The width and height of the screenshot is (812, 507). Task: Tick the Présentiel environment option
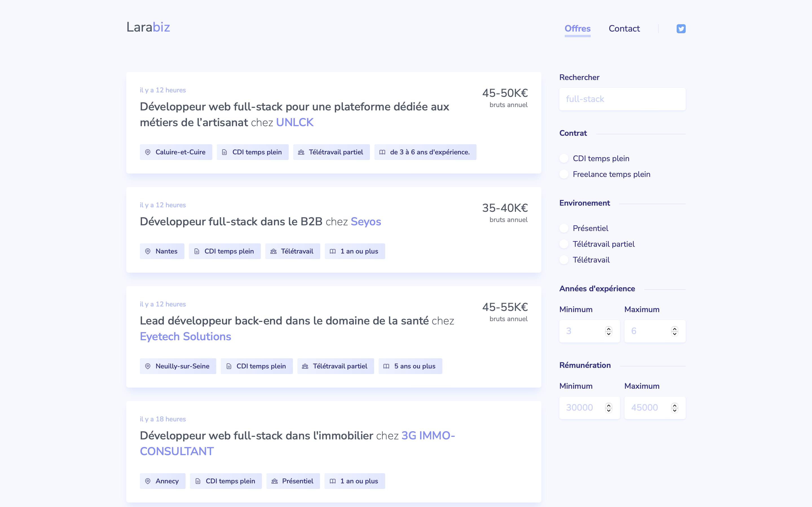564,228
